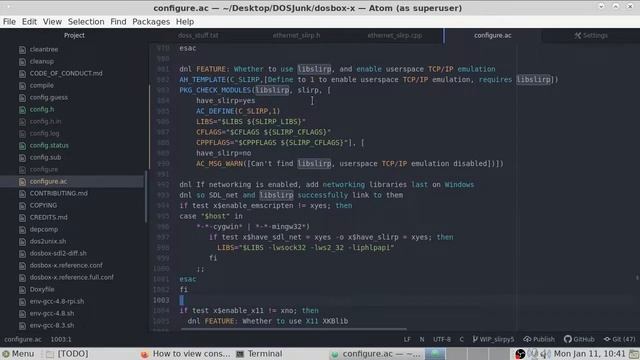
Task: Open env-gcc-4.8.sh file
Action: (52, 313)
